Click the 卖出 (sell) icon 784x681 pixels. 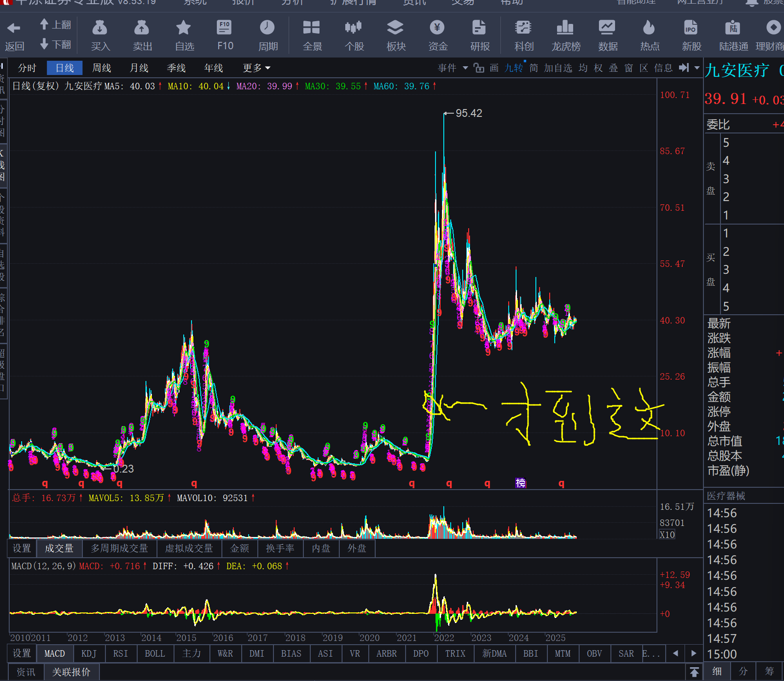(142, 29)
